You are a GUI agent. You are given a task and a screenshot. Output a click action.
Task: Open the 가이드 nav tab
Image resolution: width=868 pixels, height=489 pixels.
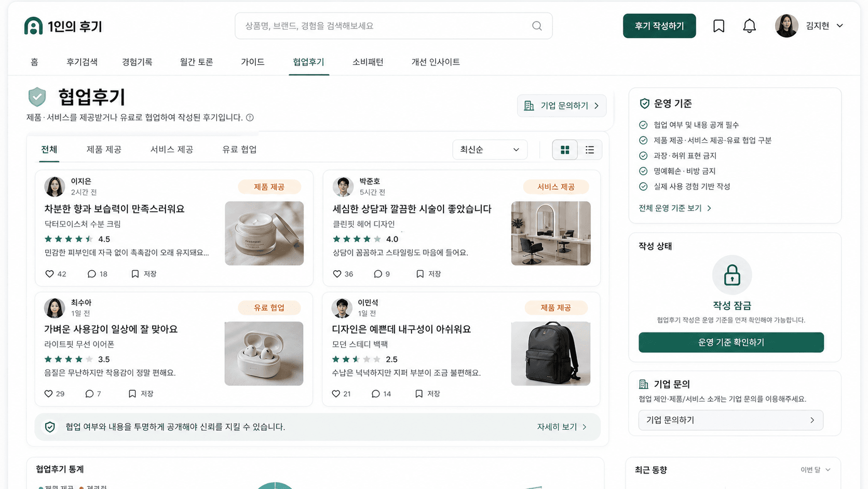(253, 62)
